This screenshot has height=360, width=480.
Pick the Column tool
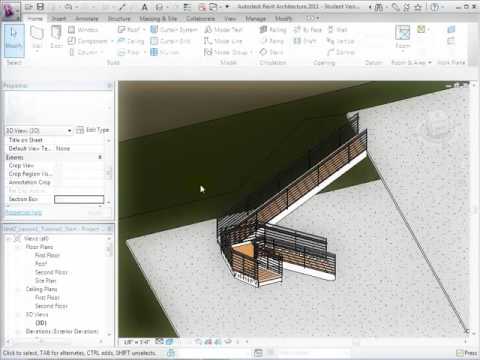pos(83,52)
